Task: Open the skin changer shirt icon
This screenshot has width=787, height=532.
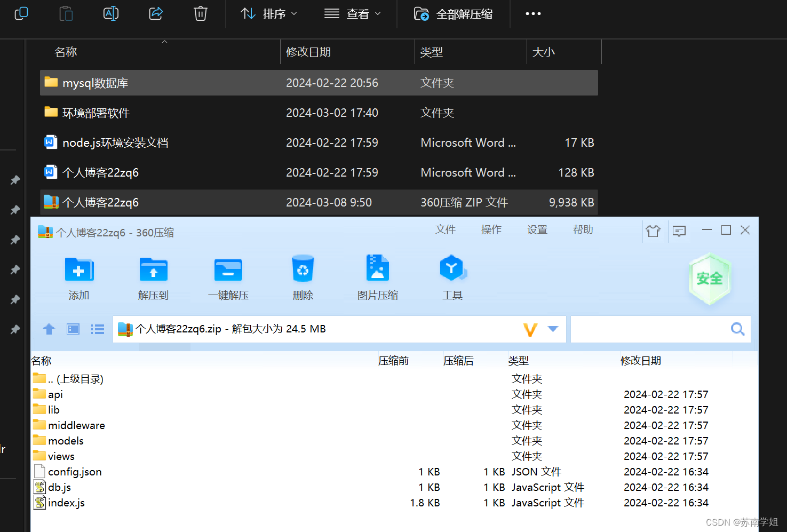Action: [x=653, y=231]
